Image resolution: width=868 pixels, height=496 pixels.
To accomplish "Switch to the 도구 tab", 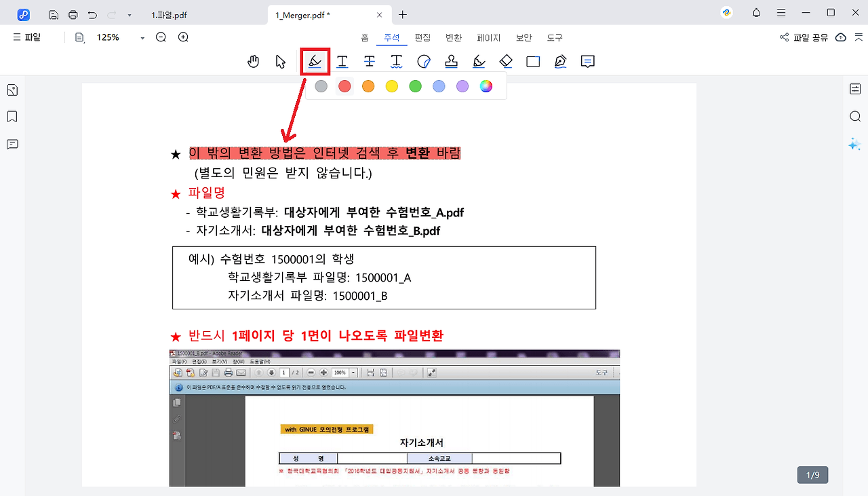I will tap(554, 38).
